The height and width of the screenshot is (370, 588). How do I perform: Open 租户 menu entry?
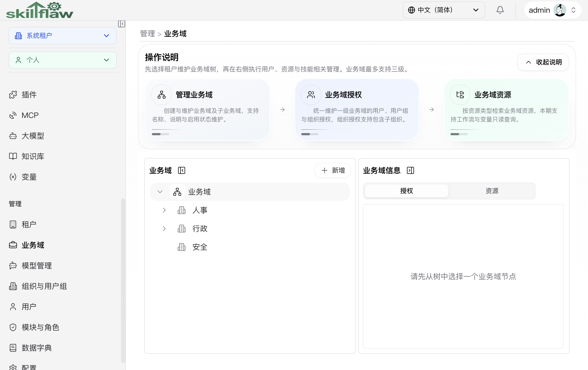point(29,224)
